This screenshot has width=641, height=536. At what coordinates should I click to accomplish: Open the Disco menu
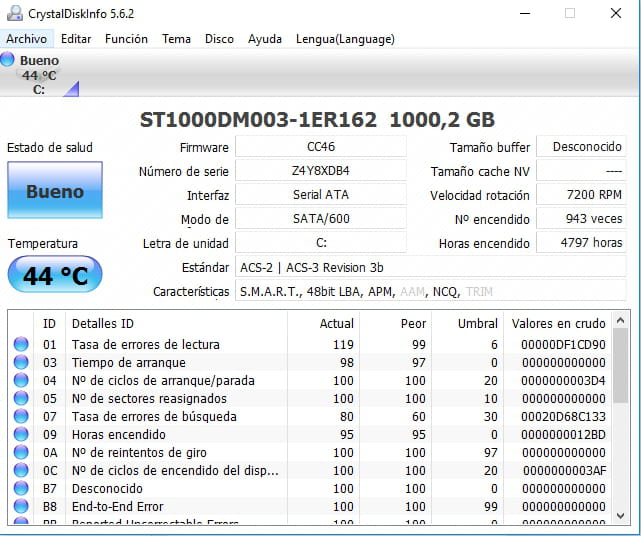219,39
